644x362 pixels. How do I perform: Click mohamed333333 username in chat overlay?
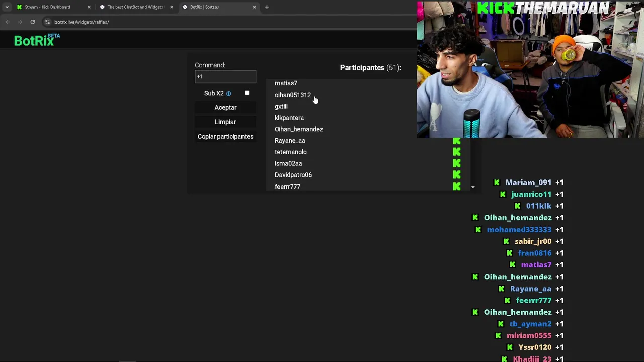coord(519,230)
